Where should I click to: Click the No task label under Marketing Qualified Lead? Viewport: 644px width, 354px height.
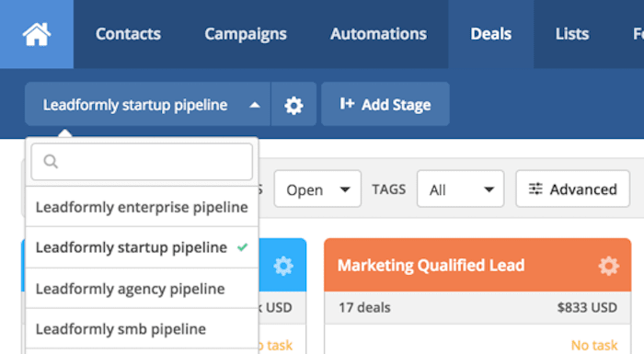(594, 346)
